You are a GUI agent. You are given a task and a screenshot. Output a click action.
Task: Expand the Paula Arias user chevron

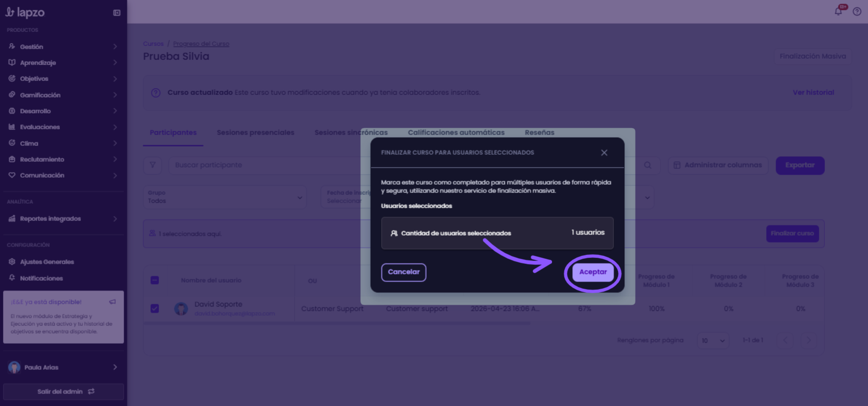115,367
